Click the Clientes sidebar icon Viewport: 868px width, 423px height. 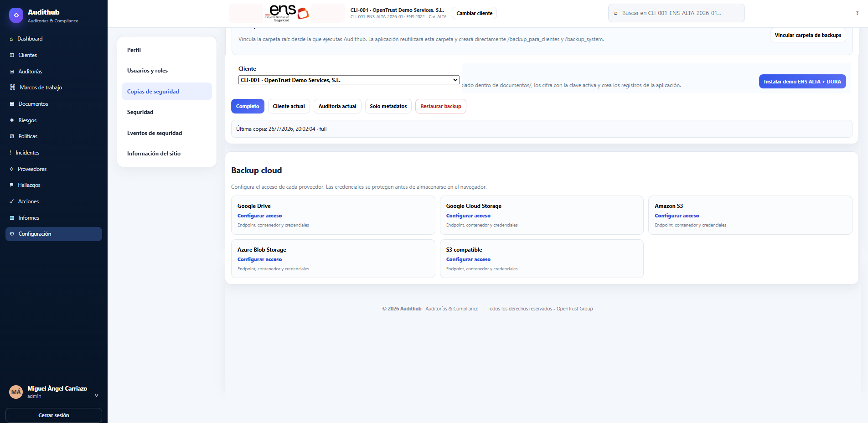coord(12,55)
